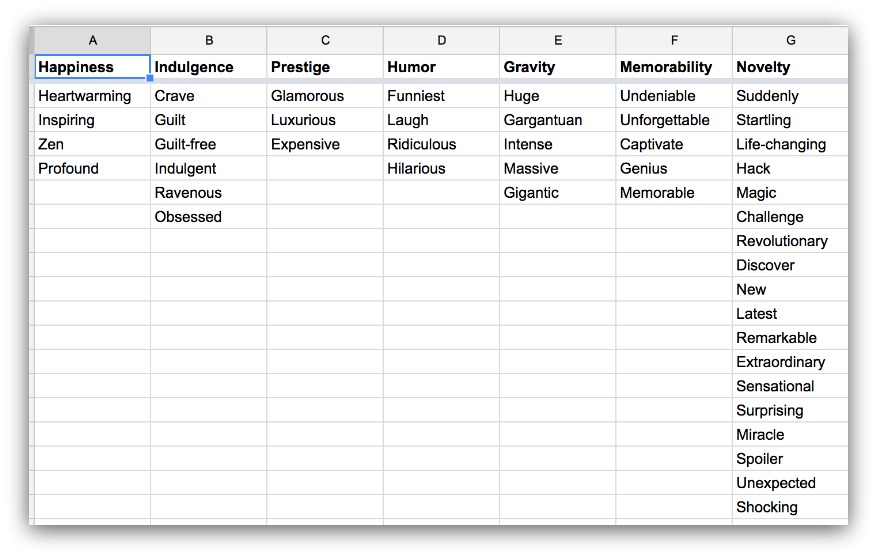
Task: Select the Indulgence header cell
Action: pos(209,67)
